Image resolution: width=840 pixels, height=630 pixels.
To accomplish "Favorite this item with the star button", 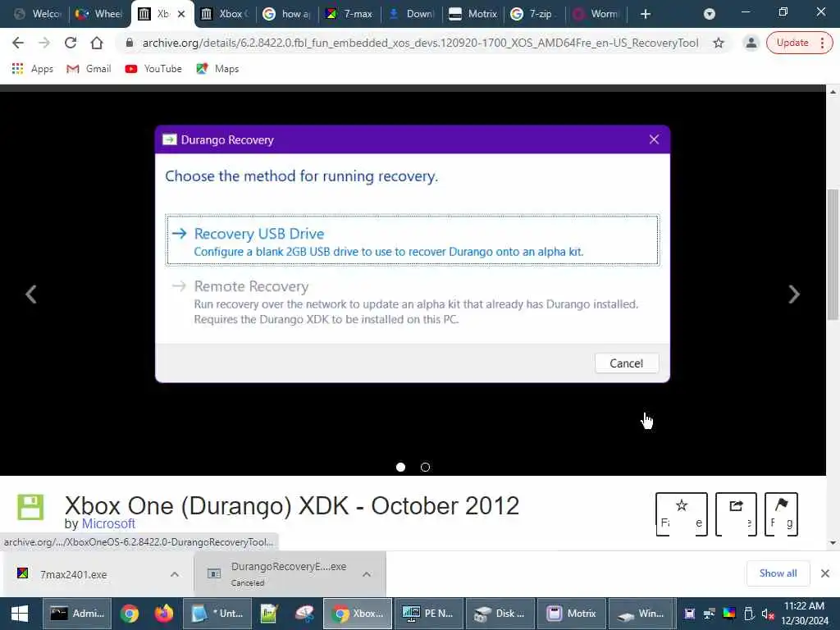I will point(682,514).
